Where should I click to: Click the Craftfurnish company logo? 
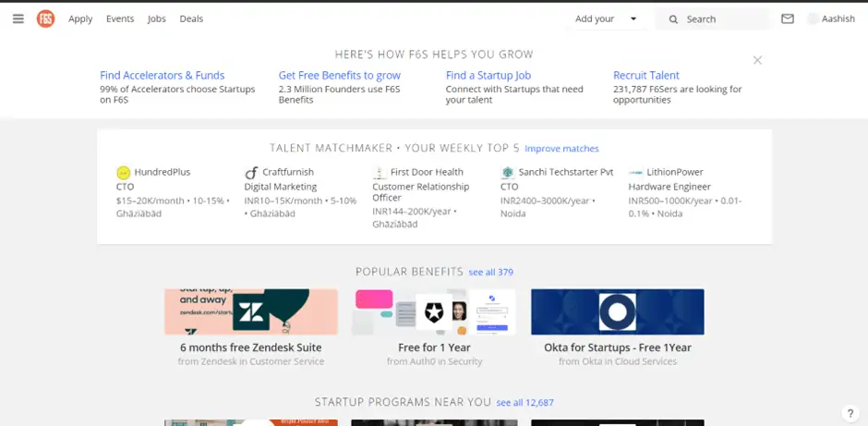(x=250, y=173)
